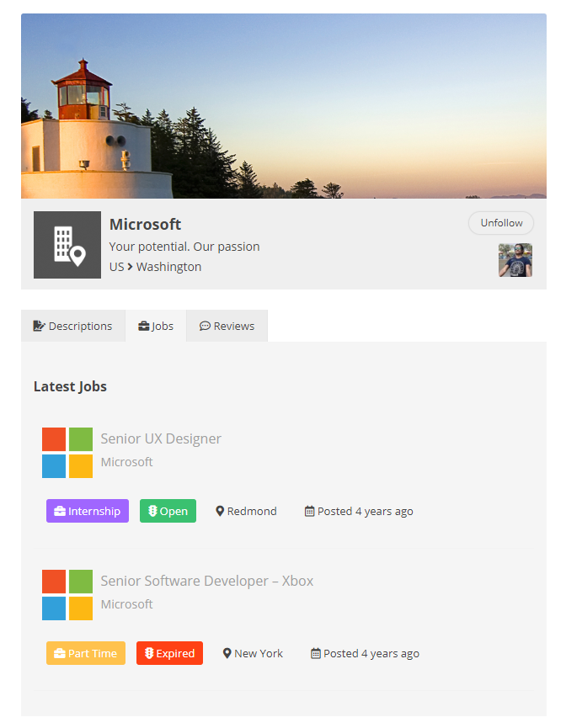Image resolution: width=566 pixels, height=728 pixels.
Task: Click the green Open status badge
Action: pos(168,511)
